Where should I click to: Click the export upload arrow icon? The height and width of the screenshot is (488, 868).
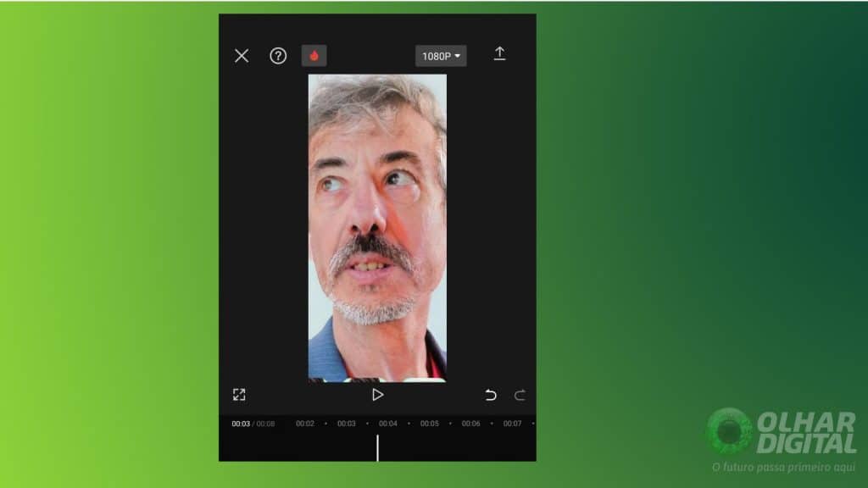pyautogui.click(x=499, y=54)
